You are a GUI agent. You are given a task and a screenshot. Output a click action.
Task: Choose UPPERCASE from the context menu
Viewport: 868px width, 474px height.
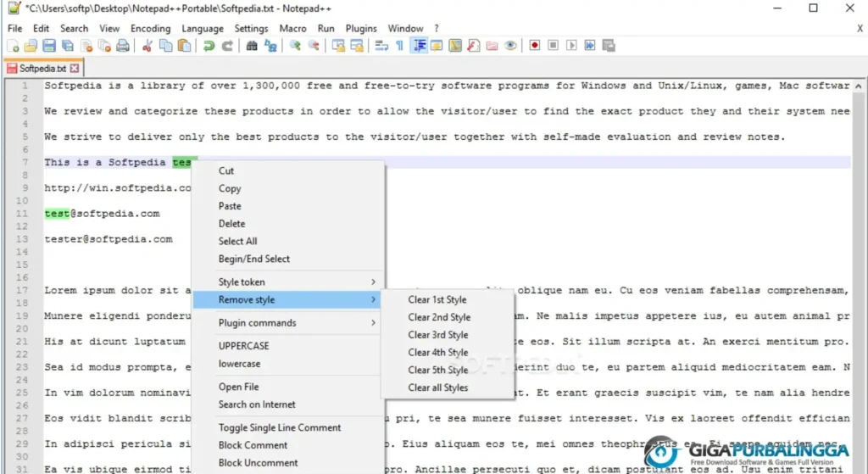point(243,345)
